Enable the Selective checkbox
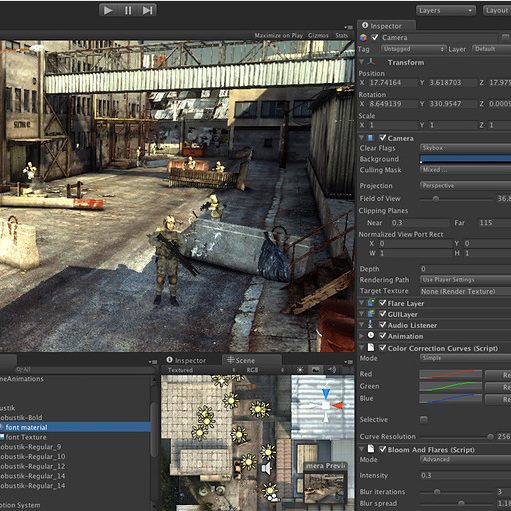The height and width of the screenshot is (511, 511). click(424, 419)
